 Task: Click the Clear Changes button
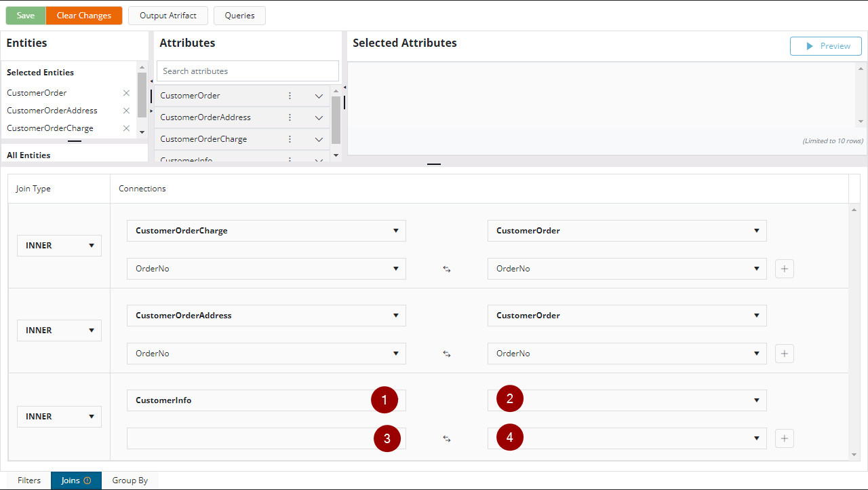click(84, 16)
